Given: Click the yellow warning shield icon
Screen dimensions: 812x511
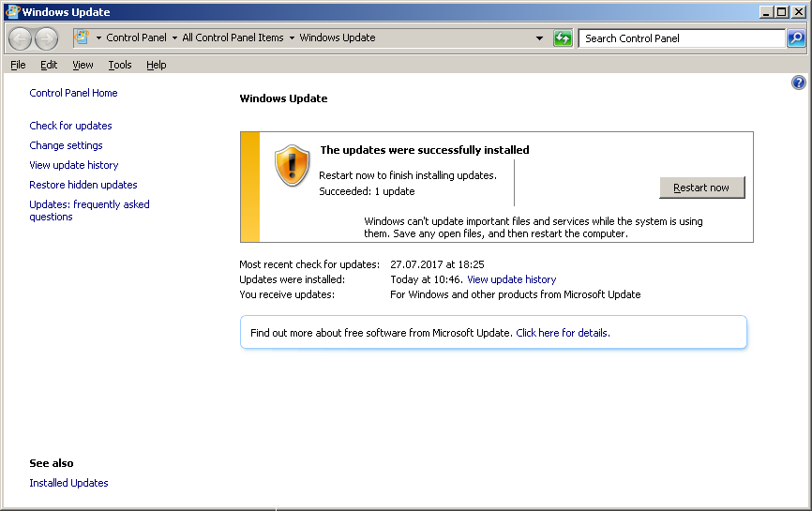Looking at the screenshot, I should 292,165.
